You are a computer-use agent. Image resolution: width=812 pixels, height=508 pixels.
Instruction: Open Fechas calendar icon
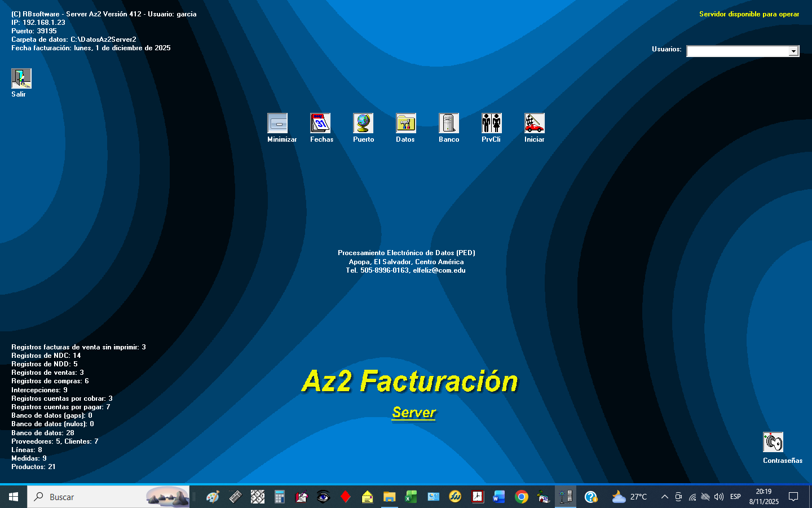(320, 123)
